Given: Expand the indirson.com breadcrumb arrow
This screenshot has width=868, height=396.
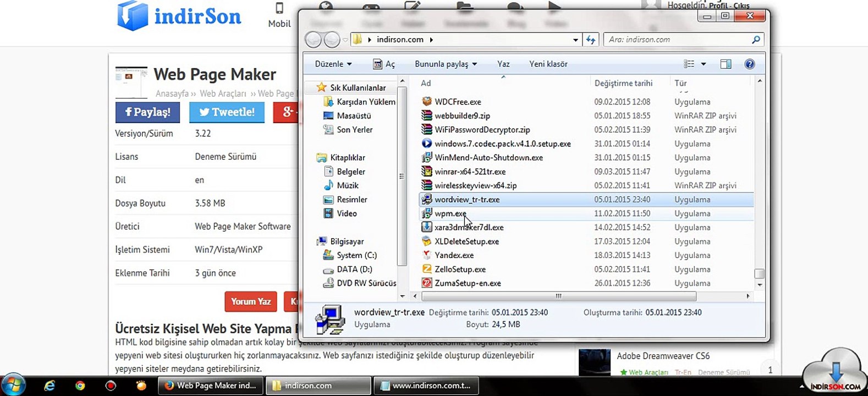Looking at the screenshot, I should click(x=431, y=40).
